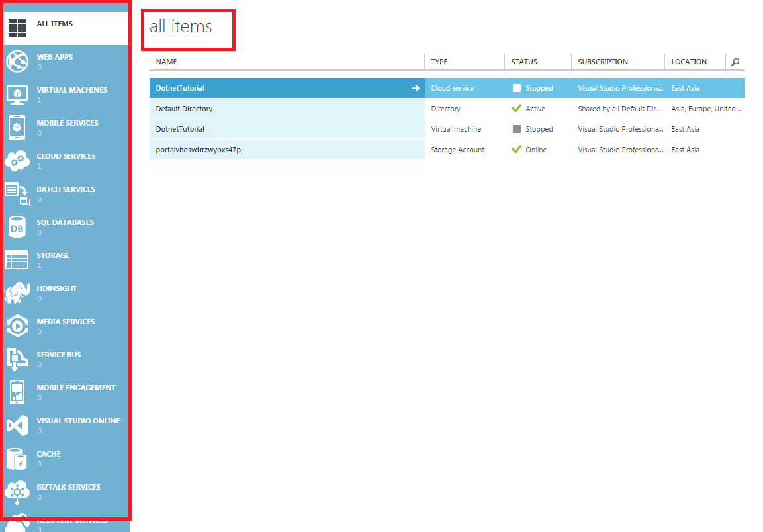
Task: Click the 'all items' page heading
Action: point(181,26)
